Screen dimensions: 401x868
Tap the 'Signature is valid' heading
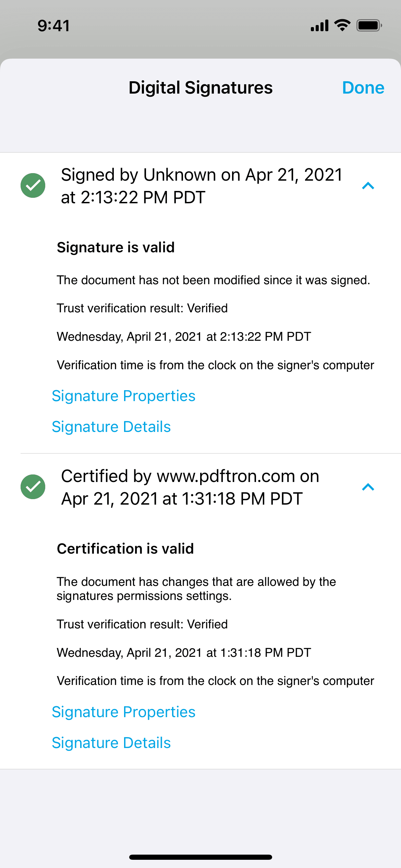116,247
